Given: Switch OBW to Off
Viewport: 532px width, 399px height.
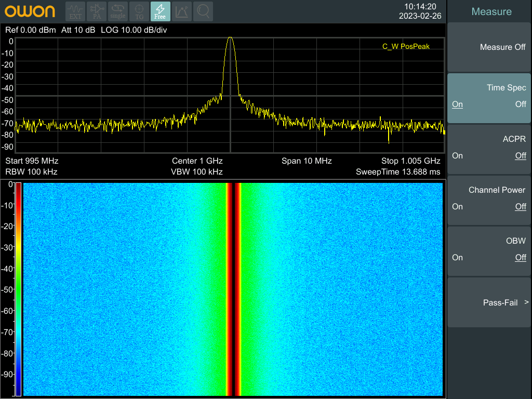Looking at the screenshot, I should (x=521, y=258).
